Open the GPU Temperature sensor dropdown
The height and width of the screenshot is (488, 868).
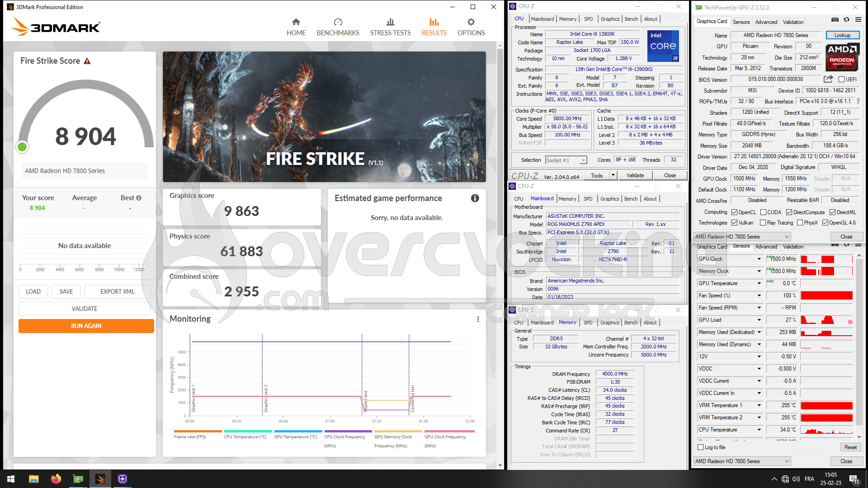(x=759, y=283)
